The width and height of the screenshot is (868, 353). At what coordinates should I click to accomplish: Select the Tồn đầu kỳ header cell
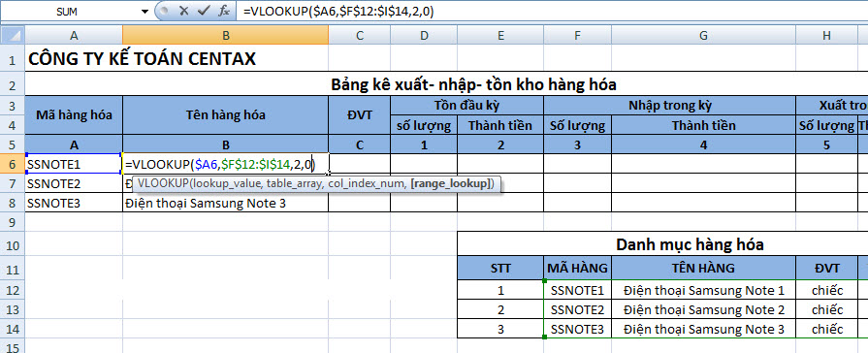(x=466, y=105)
